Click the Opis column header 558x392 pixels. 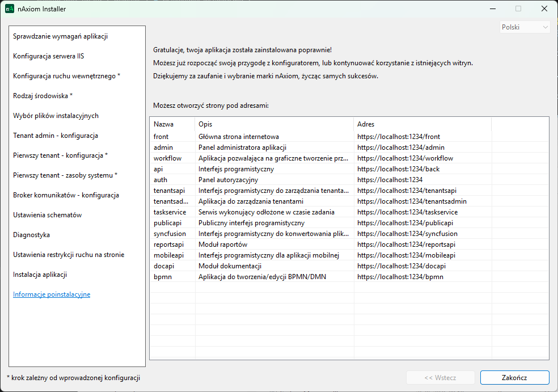pos(274,124)
